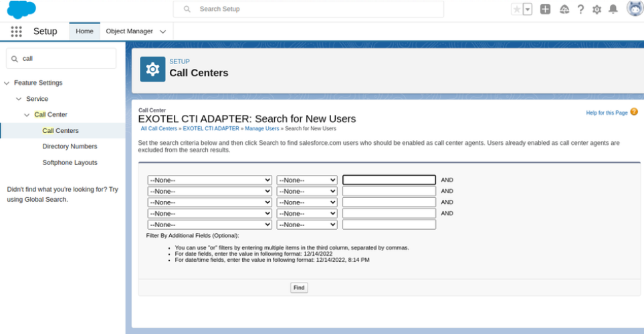
Task: Open the fifth row operator dropdown
Action: tap(307, 224)
